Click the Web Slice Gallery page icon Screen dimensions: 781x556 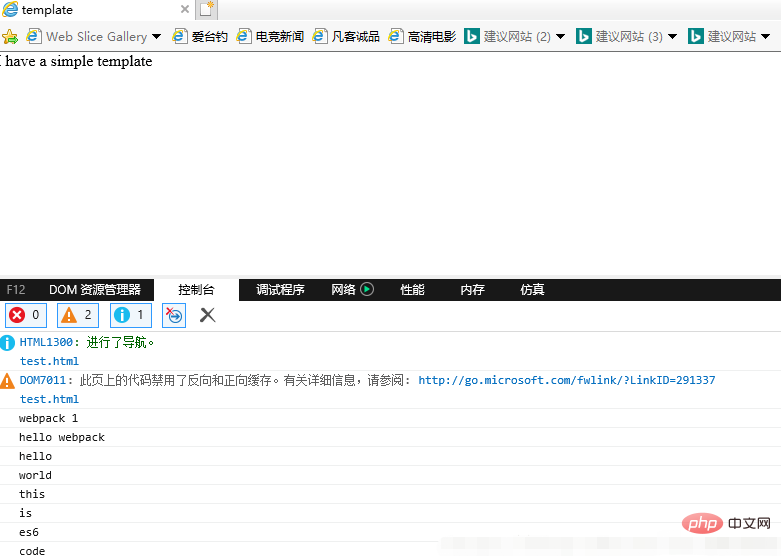[33, 36]
